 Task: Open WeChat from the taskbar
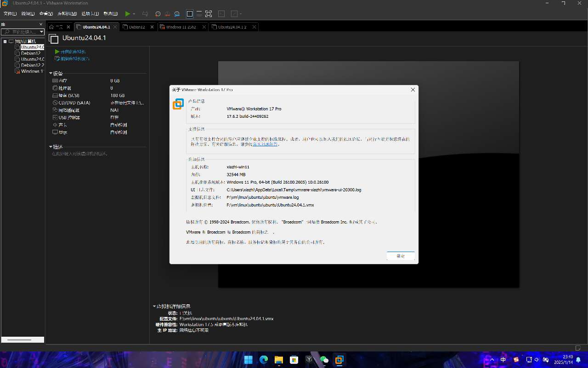324,360
